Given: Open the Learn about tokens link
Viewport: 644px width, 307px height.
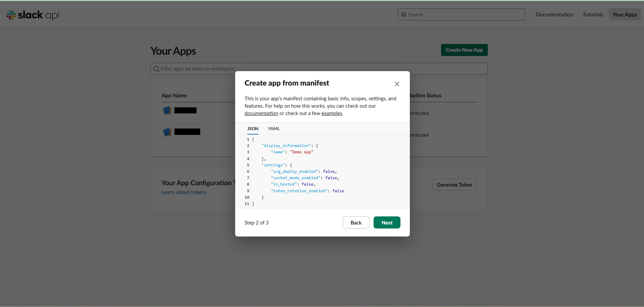Looking at the screenshot, I should [184, 192].
